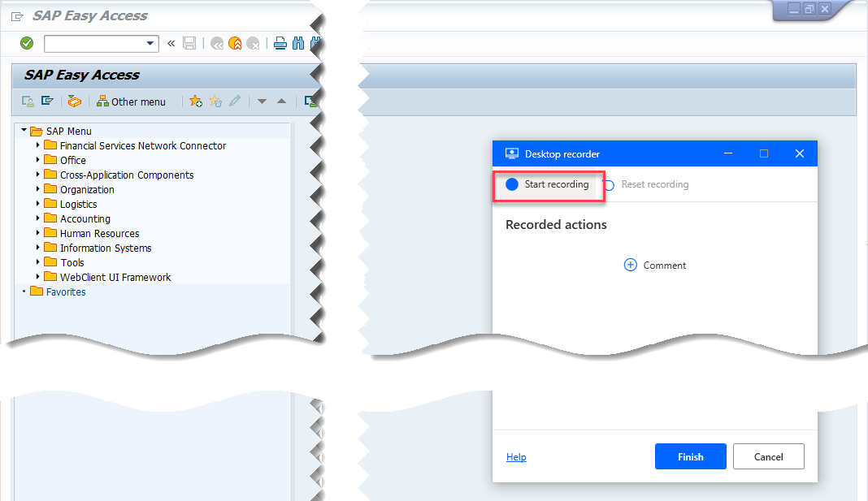Click the Save floppy disk icon
The width and height of the screenshot is (868, 501).
[189, 43]
